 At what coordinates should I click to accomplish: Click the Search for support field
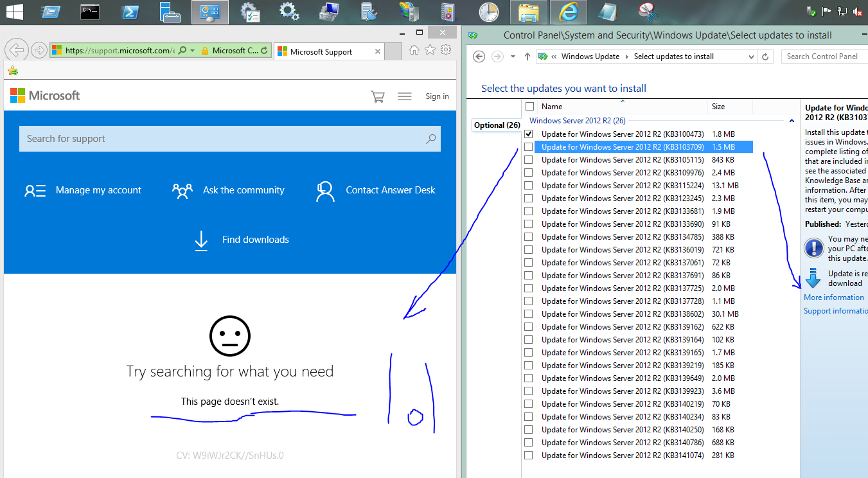(x=230, y=139)
